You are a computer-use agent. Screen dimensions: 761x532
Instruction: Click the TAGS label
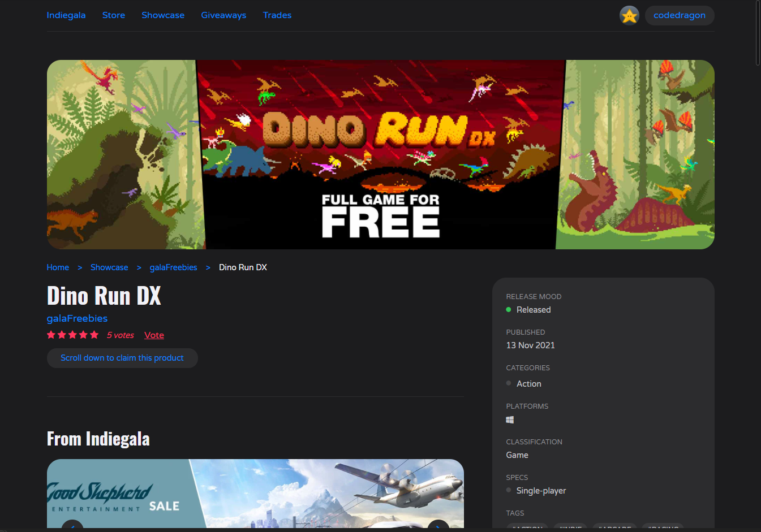point(515,513)
